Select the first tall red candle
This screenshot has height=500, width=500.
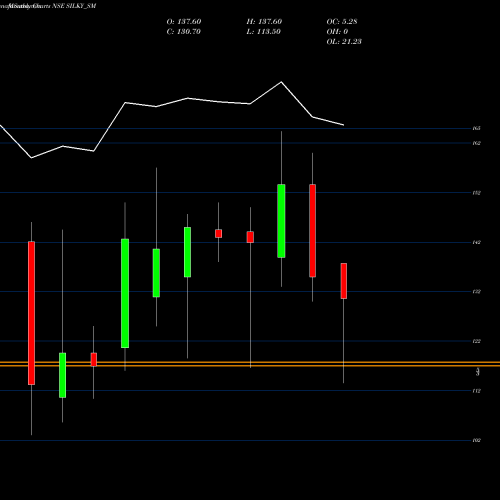coord(31,313)
